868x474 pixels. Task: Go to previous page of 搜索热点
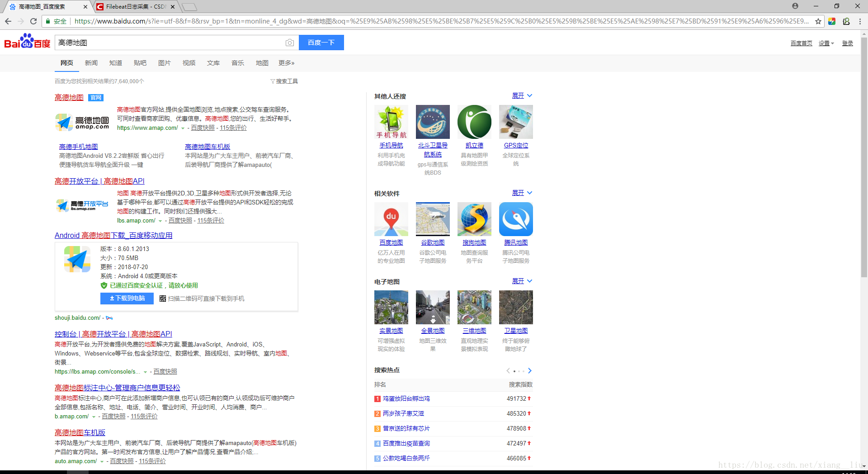point(508,371)
